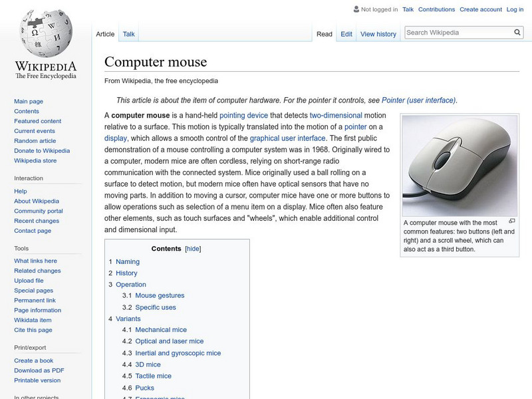532x399 pixels.
Task: Open Current events link
Action: (35, 131)
